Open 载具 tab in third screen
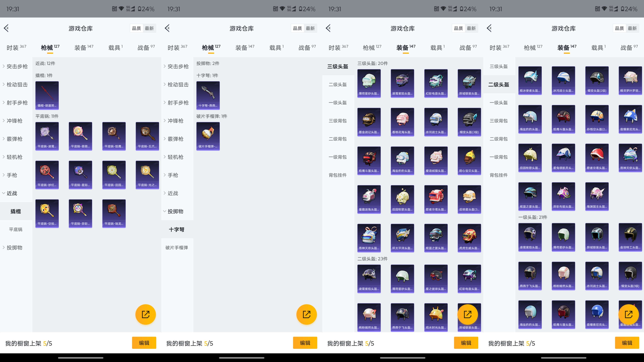 pyautogui.click(x=437, y=47)
